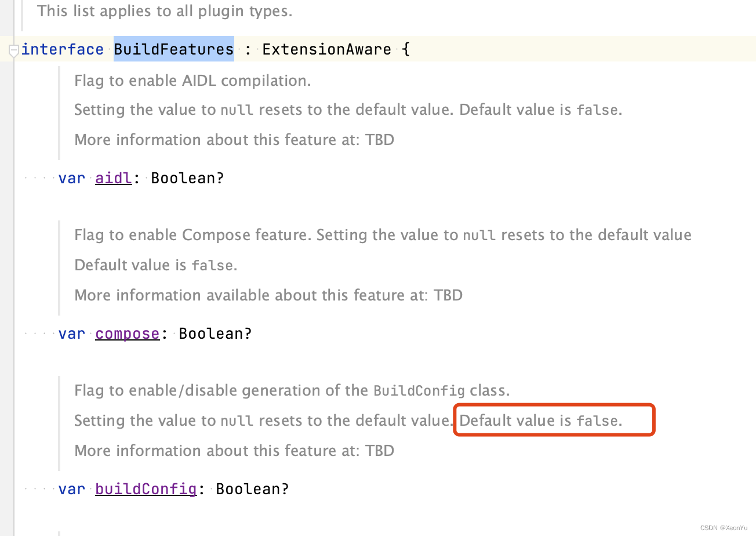Screen dimensions: 756x536
Task: Click Boolean? type after buildConfig
Action: click(252, 489)
